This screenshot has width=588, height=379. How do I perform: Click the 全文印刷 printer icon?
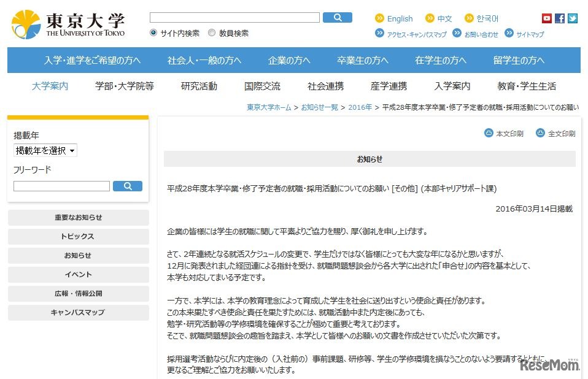pyautogui.click(x=540, y=132)
